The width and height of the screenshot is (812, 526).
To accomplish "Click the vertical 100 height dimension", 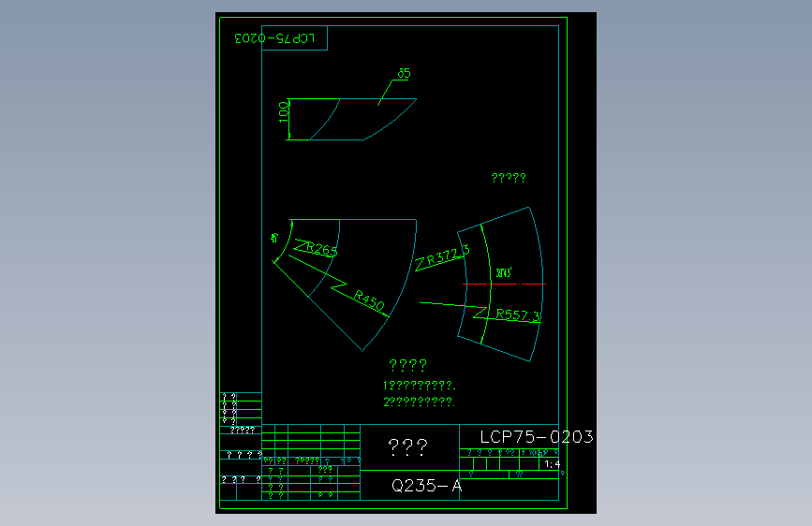I will coord(283,112).
